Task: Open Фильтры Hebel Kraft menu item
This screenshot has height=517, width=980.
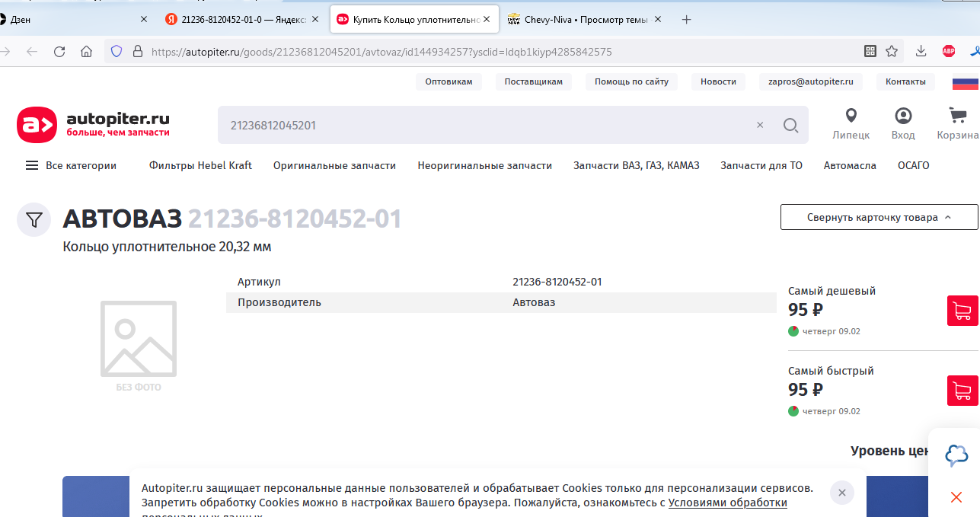Action: (200, 165)
